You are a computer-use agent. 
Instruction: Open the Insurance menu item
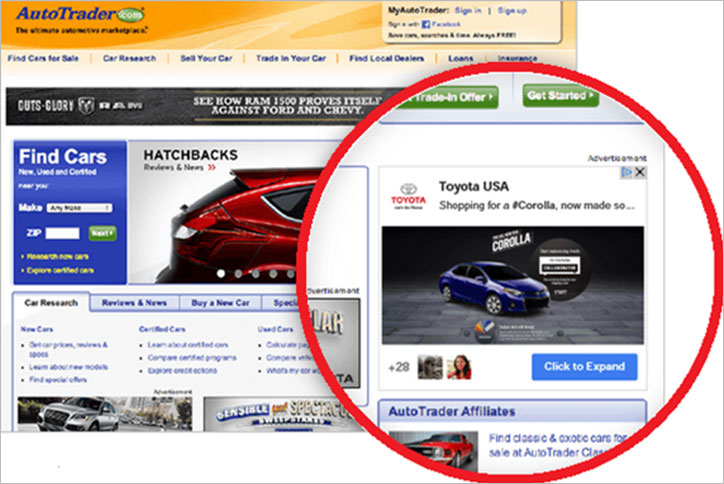[x=517, y=58]
